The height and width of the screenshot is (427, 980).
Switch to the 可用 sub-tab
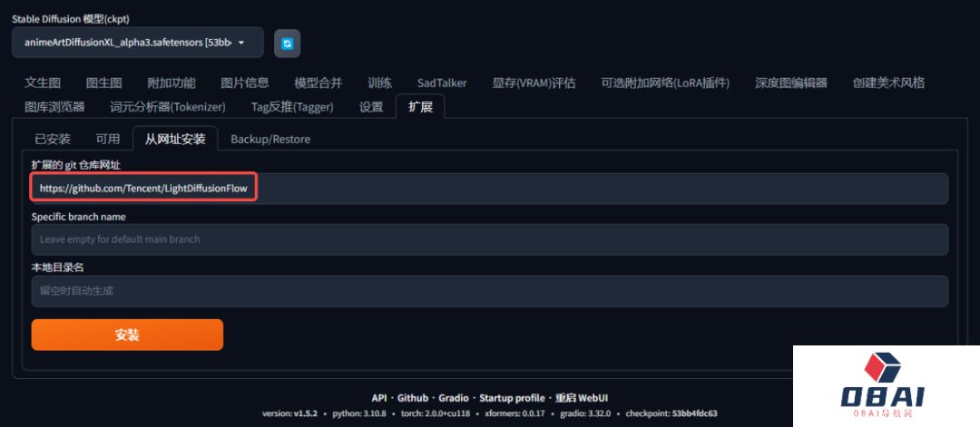[107, 139]
